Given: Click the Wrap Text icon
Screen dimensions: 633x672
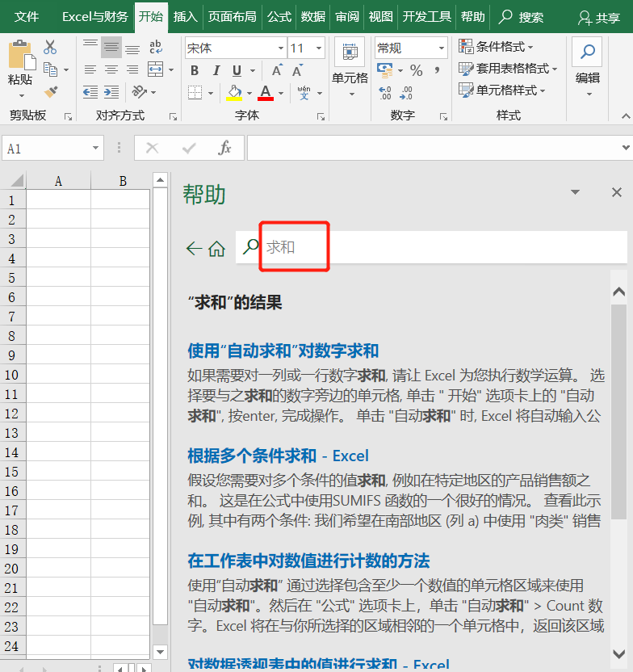Looking at the screenshot, I should click(x=155, y=48).
